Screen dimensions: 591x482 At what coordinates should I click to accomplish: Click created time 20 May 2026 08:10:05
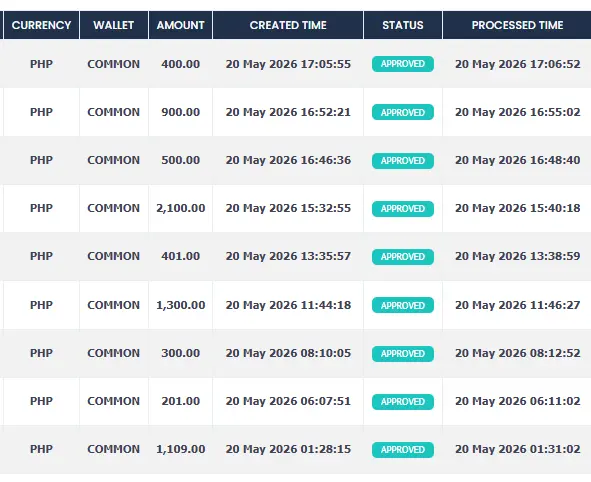(288, 353)
